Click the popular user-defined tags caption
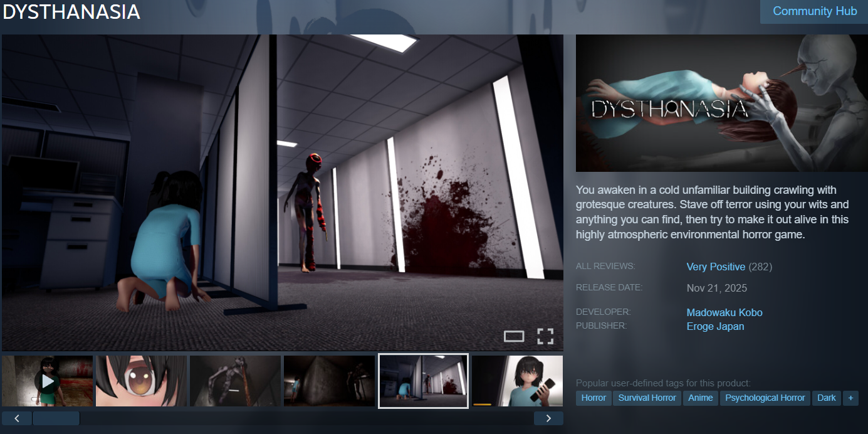The height and width of the screenshot is (434, 868). [x=663, y=383]
